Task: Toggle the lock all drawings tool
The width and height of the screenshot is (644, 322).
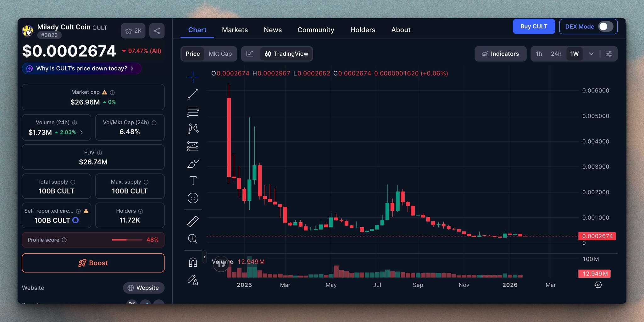Action: coord(193,280)
